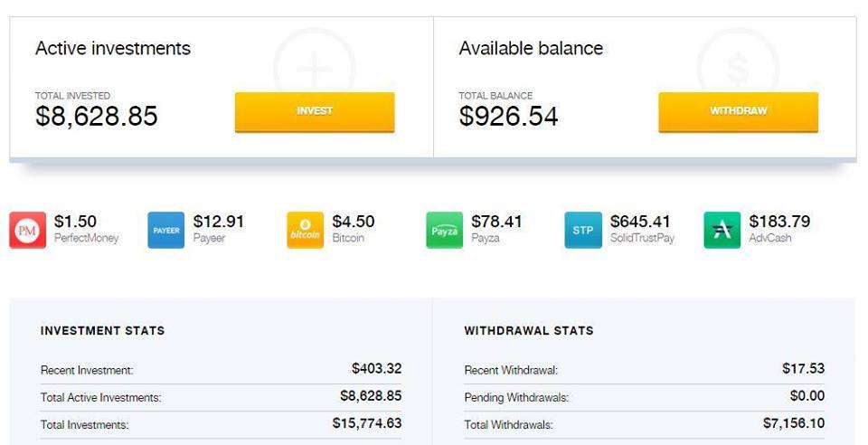The image size is (868, 445).
Task: Click the $8,628.85 total invested amount
Action: [97, 117]
